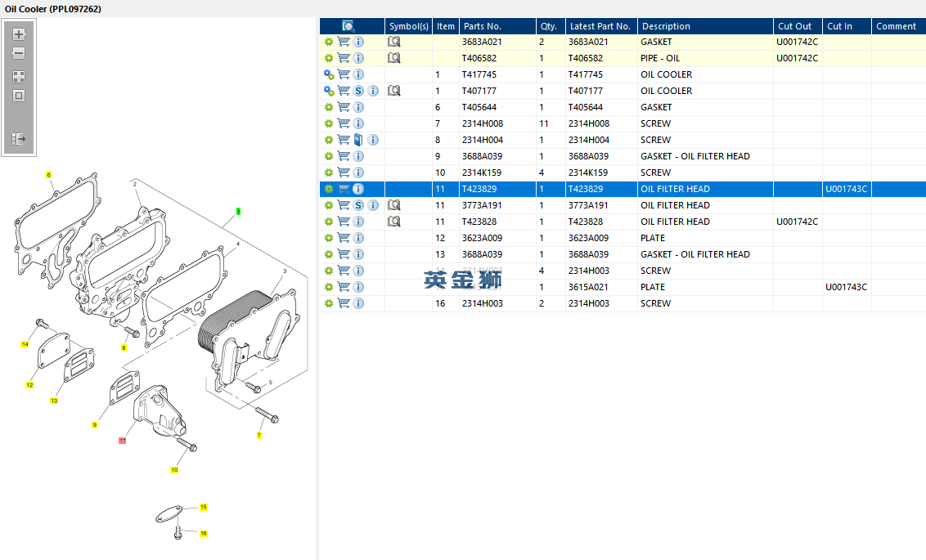Image resolution: width=926 pixels, height=560 pixels.
Task: Click the search icon in table header
Action: click(348, 26)
